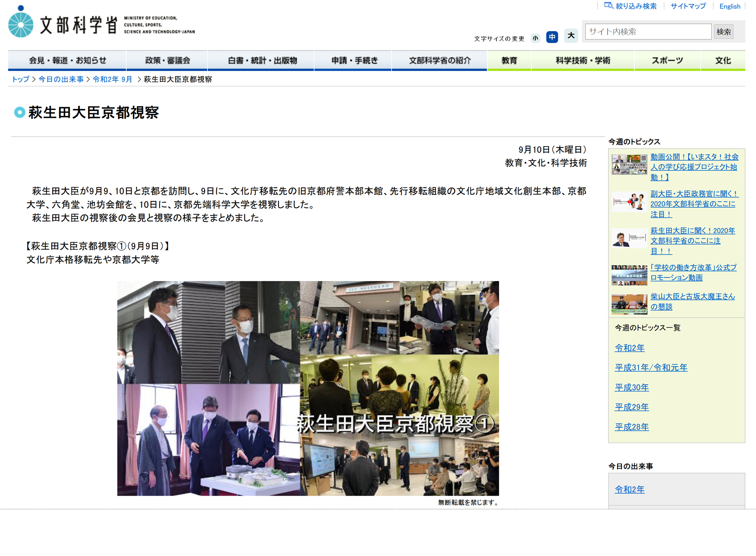This screenshot has width=756, height=556.
Task: Open the サイトマップ link
Action: tap(688, 6)
